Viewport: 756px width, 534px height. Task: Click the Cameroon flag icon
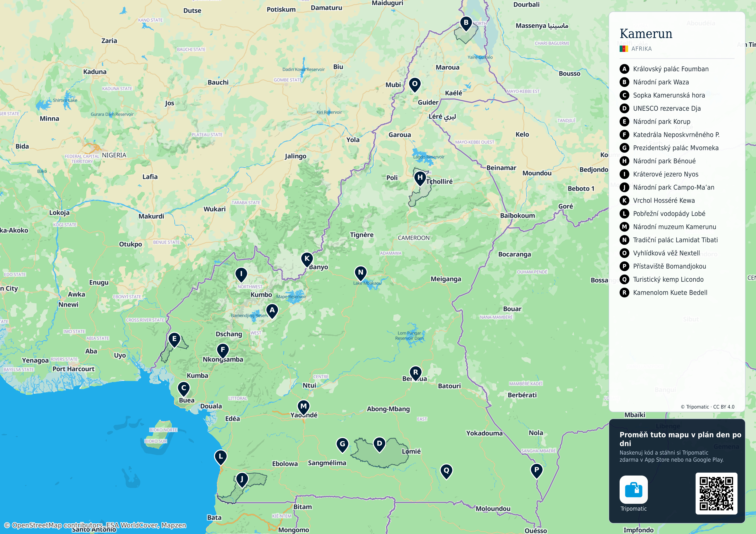(624, 49)
